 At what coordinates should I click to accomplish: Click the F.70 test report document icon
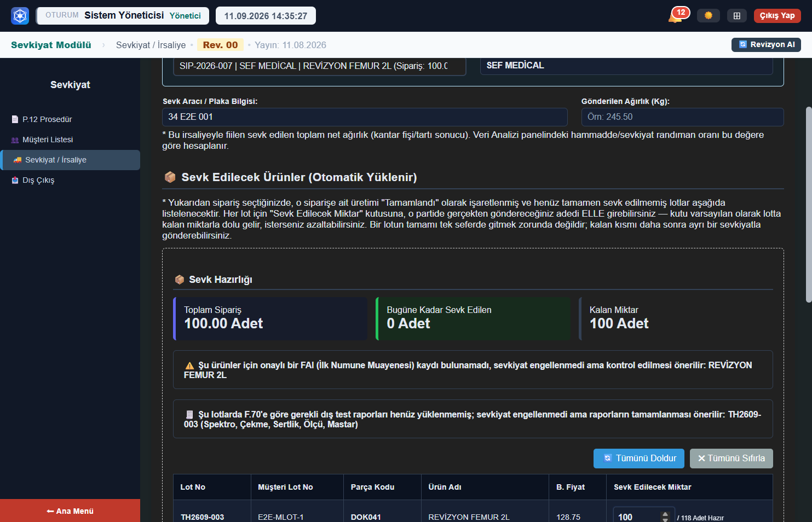pos(189,415)
